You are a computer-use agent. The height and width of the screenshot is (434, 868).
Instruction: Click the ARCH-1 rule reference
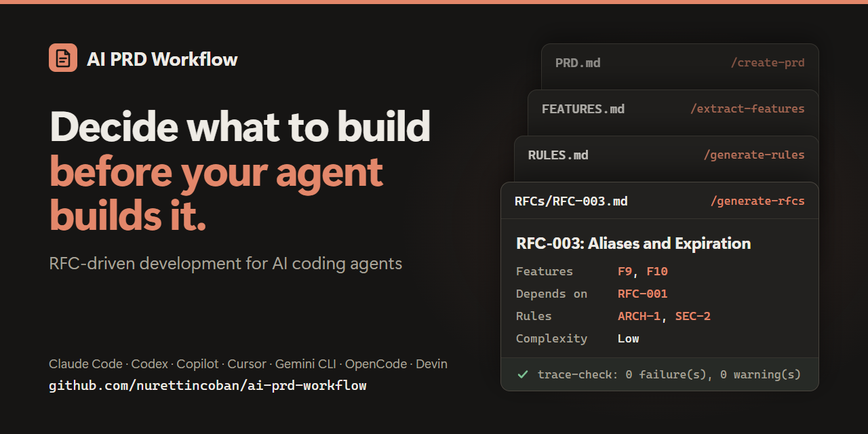639,316
